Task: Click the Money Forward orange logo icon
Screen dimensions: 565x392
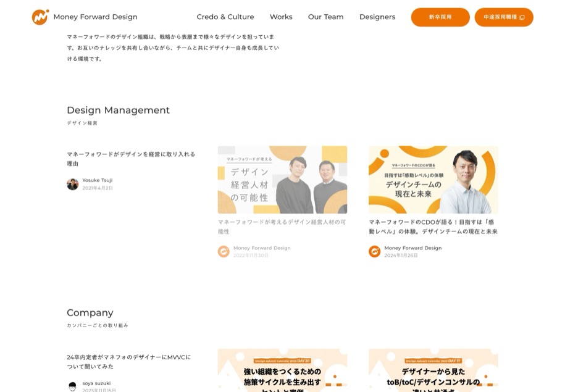Action: (40, 17)
